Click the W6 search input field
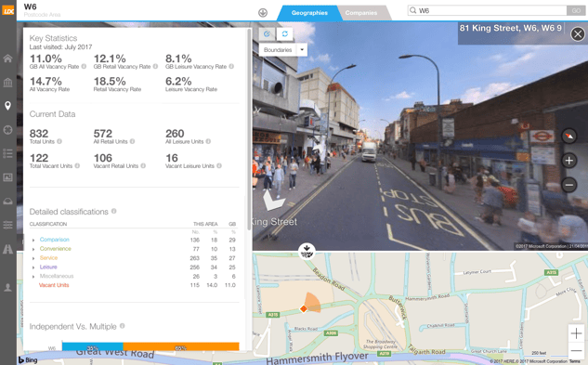 click(x=487, y=10)
